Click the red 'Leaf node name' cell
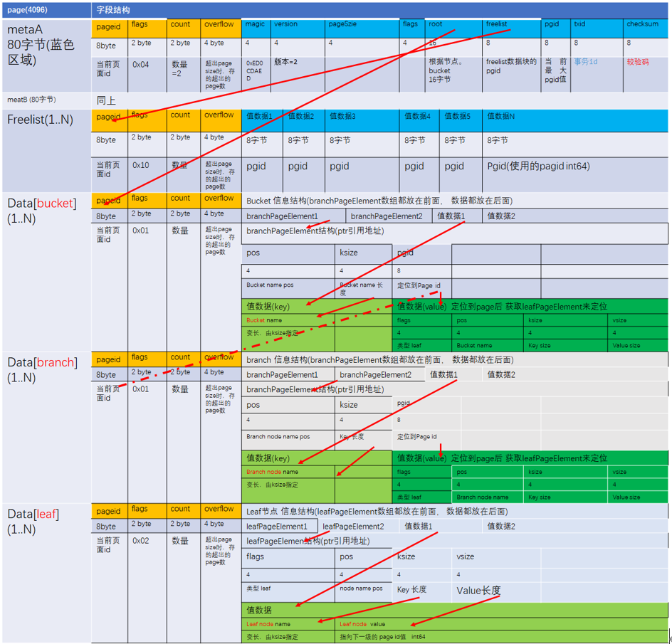 (x=288, y=624)
